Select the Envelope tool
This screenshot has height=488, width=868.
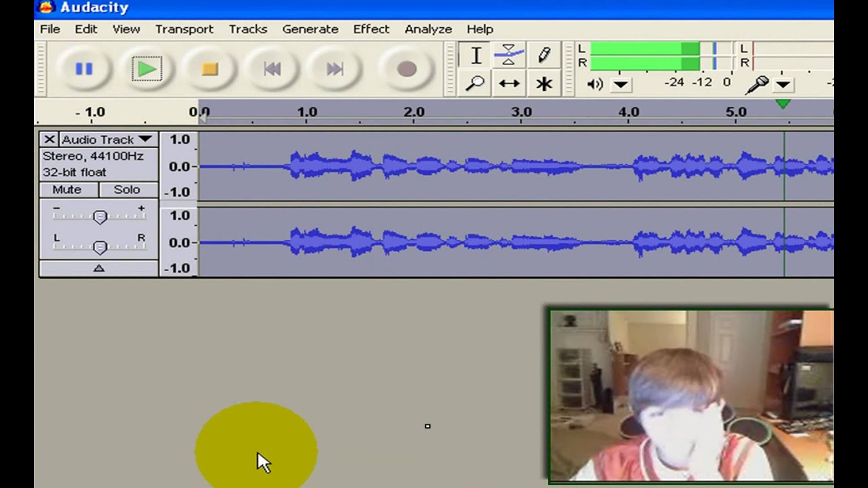(x=509, y=56)
